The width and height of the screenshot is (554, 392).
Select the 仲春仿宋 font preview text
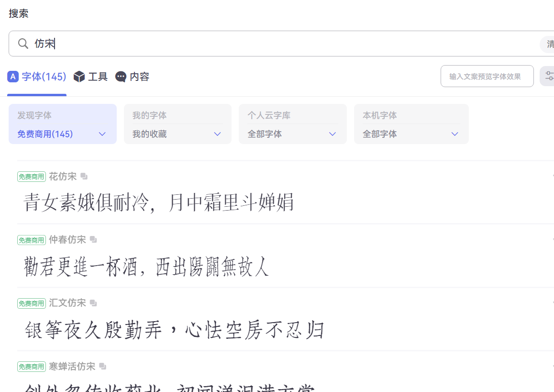146,266
